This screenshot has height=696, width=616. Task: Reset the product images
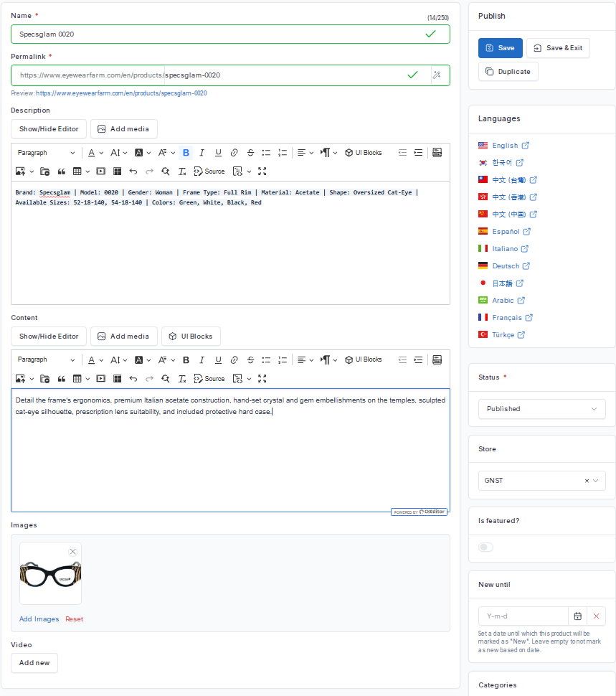(74, 619)
